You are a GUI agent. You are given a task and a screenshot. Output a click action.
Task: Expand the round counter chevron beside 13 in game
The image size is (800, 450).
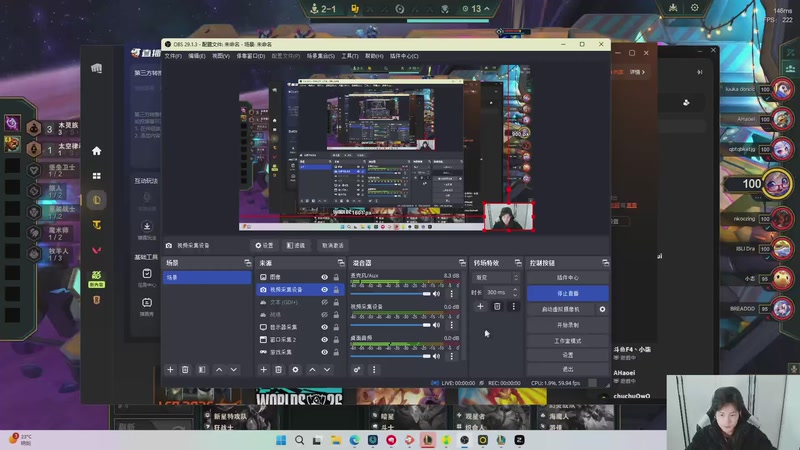[x=487, y=9]
